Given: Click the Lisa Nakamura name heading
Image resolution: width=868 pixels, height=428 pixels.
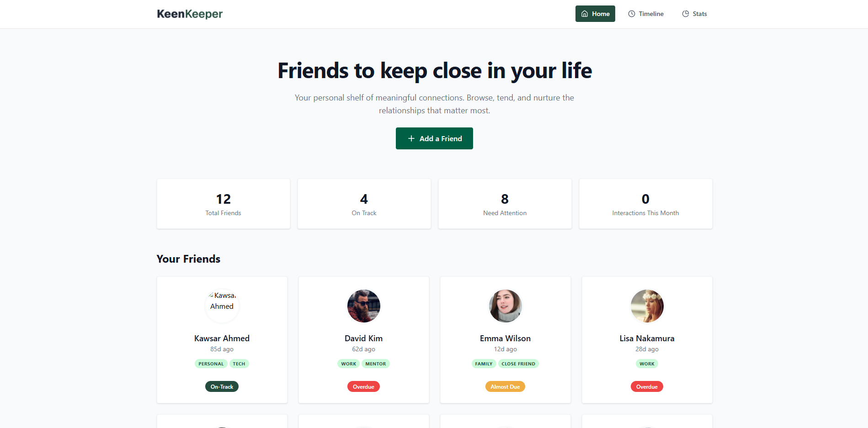Looking at the screenshot, I should click(x=647, y=338).
